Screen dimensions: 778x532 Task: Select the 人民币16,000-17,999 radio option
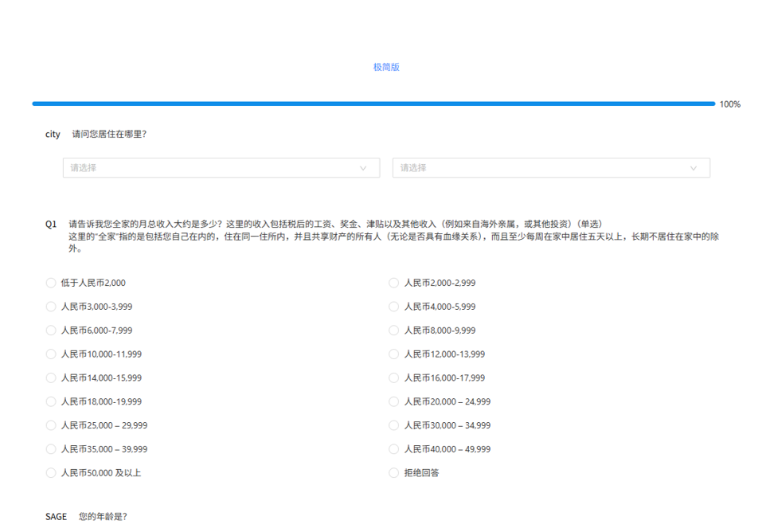pyautogui.click(x=393, y=378)
